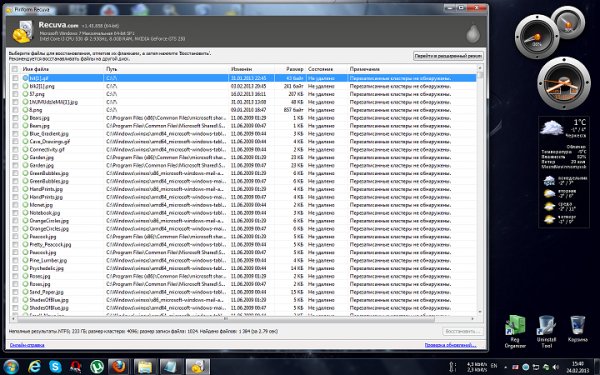Click green status circle beside 8.png
Screen dimensions: 600x375
[x=25, y=110]
